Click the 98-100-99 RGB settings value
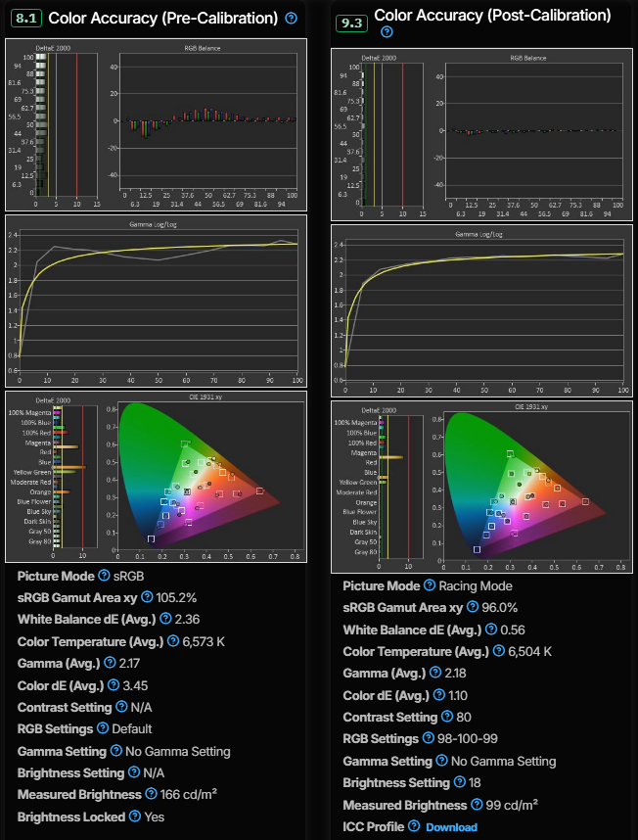 point(468,739)
